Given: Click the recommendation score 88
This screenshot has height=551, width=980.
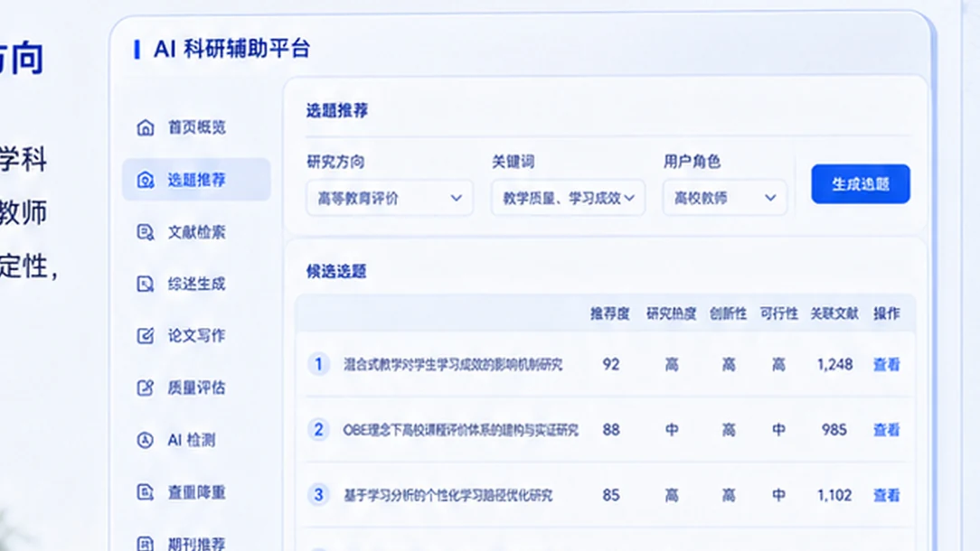Looking at the screenshot, I should click(x=610, y=430).
